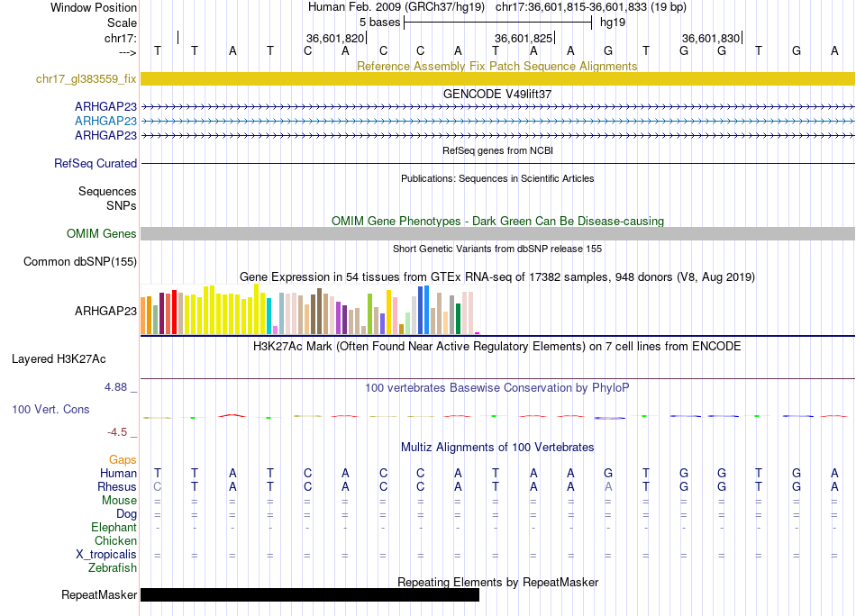Click the ---> sequence direction arrow label

pos(127,52)
